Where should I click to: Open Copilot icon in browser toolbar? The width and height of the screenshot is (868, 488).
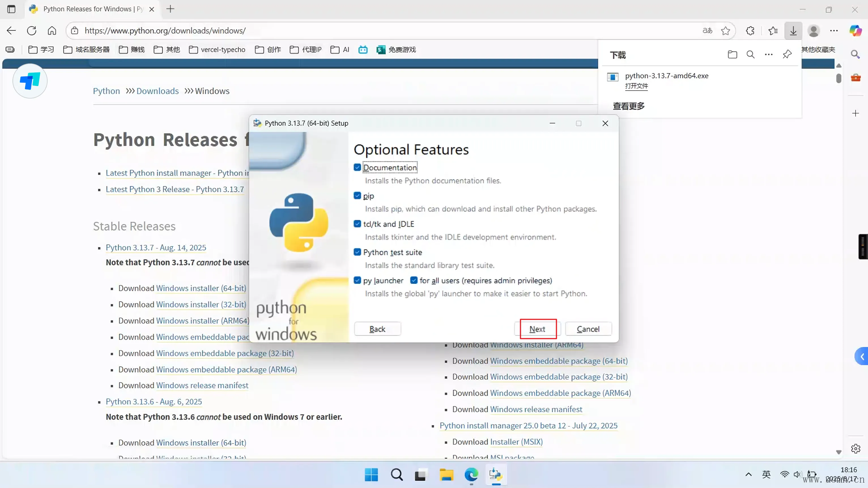855,31
